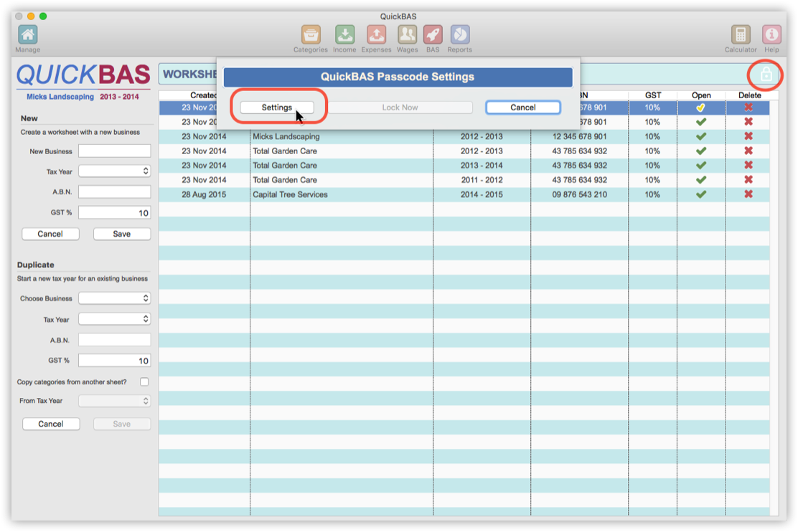Viewport: 798px width, 532px height.
Task: Click the circled lock icon
Action: point(766,74)
